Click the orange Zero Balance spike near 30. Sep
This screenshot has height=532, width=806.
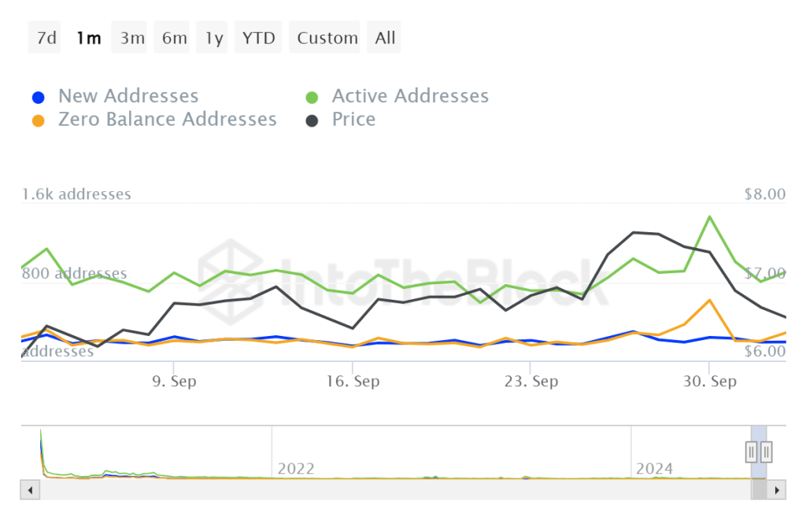pos(710,300)
